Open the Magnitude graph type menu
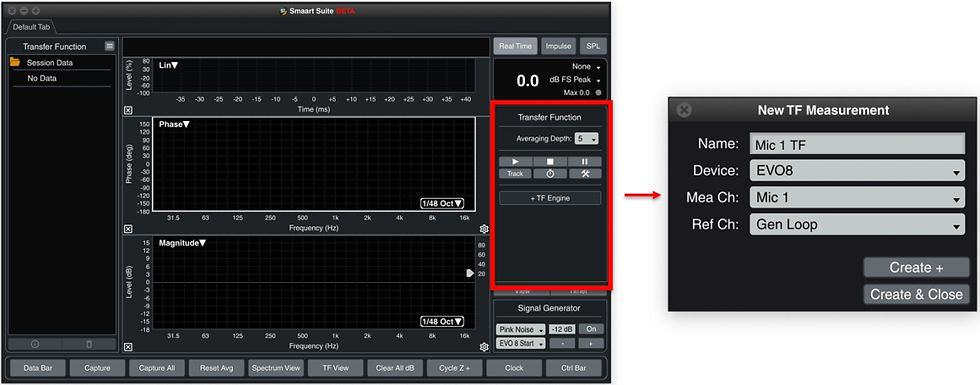The height and width of the screenshot is (385, 980). click(x=182, y=243)
